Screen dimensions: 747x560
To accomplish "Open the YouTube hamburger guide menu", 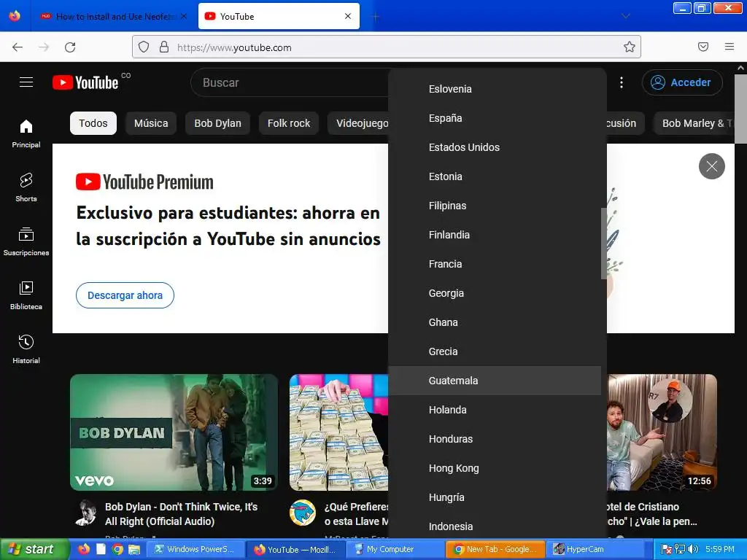I will [x=26, y=82].
